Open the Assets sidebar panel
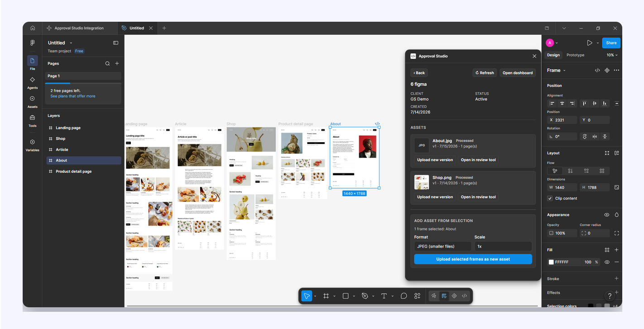This screenshot has width=644, height=329. click(x=32, y=101)
